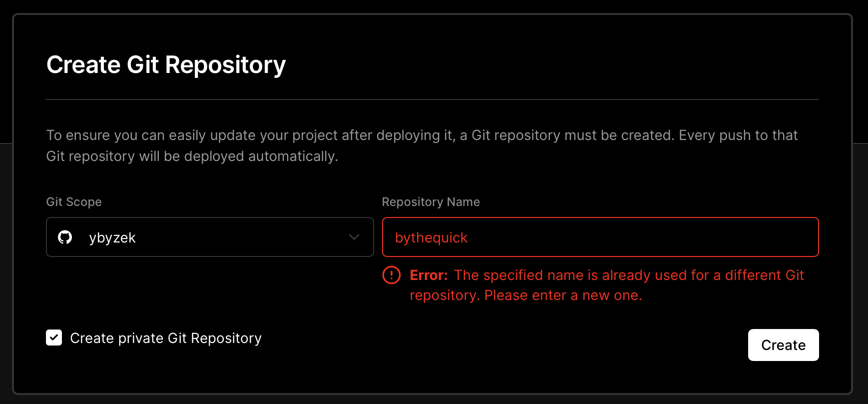Open the ybyzek Git Scope dropdown
Viewport: 868px width, 404px height.
click(210, 237)
